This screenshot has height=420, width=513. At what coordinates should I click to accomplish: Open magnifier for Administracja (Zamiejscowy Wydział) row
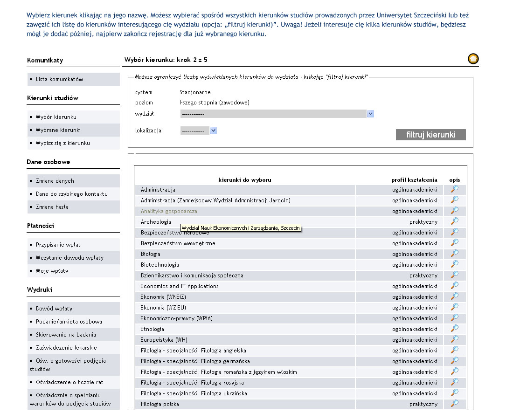454,200
